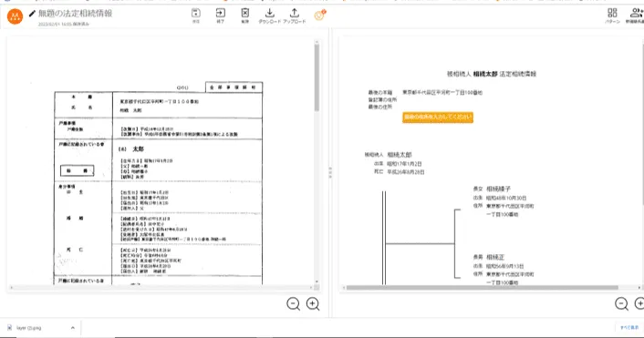Image resolution: width=644 pixels, height=338 pixels.
Task: Click the 最後の本籍 label in chart
Action: pyautogui.click(x=380, y=93)
